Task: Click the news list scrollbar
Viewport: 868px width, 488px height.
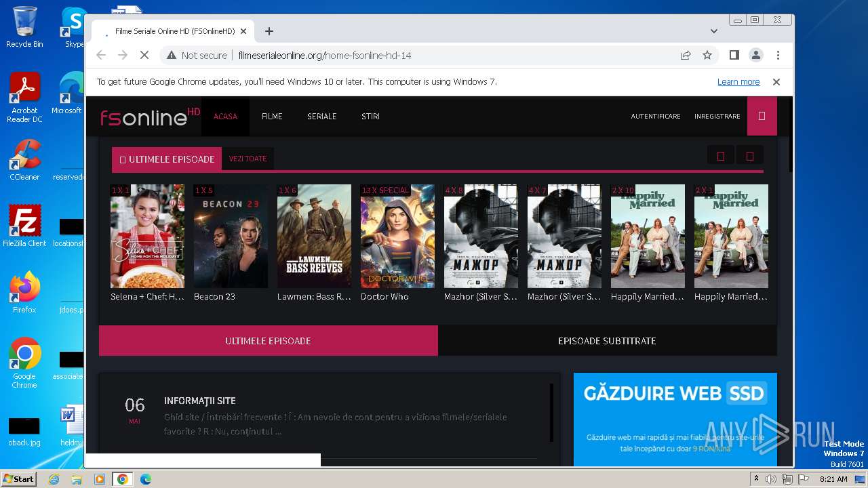Action: (551, 412)
